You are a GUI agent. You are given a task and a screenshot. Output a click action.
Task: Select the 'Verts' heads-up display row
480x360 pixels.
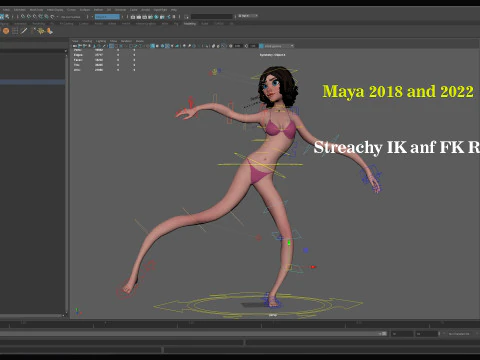104,50
